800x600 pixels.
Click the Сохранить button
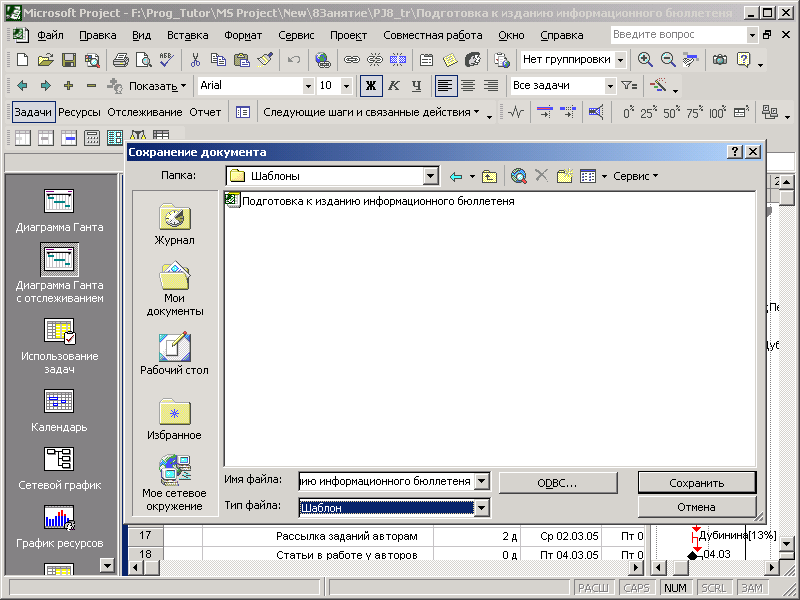click(x=696, y=483)
